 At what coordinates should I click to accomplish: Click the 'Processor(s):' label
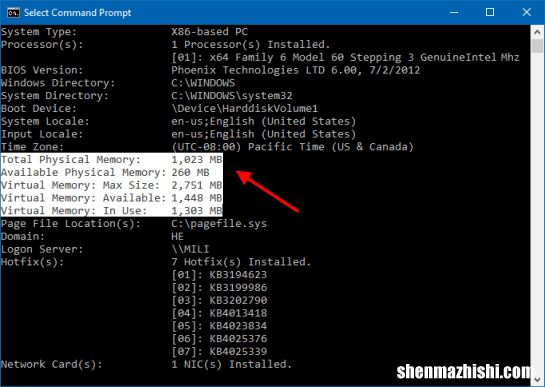pos(42,45)
